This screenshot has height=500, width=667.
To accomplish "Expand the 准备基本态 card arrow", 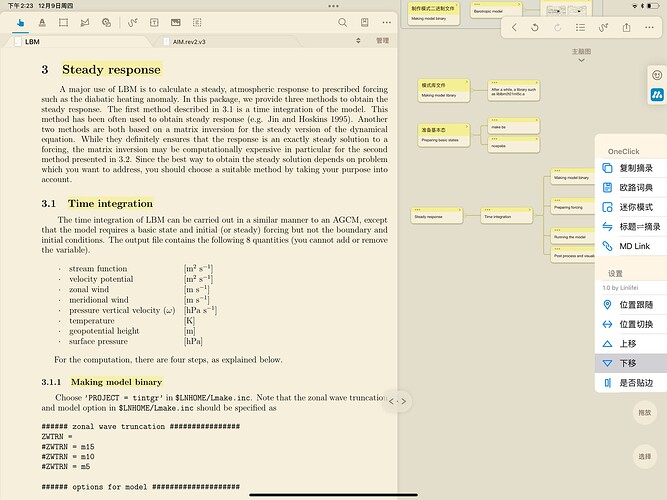I will [467, 126].
